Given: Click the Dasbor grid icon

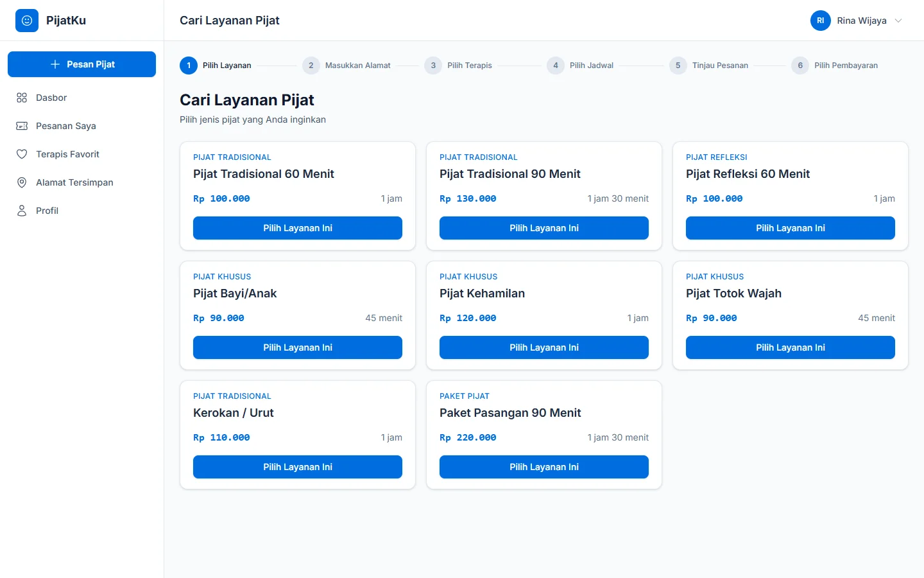Looking at the screenshot, I should point(22,98).
